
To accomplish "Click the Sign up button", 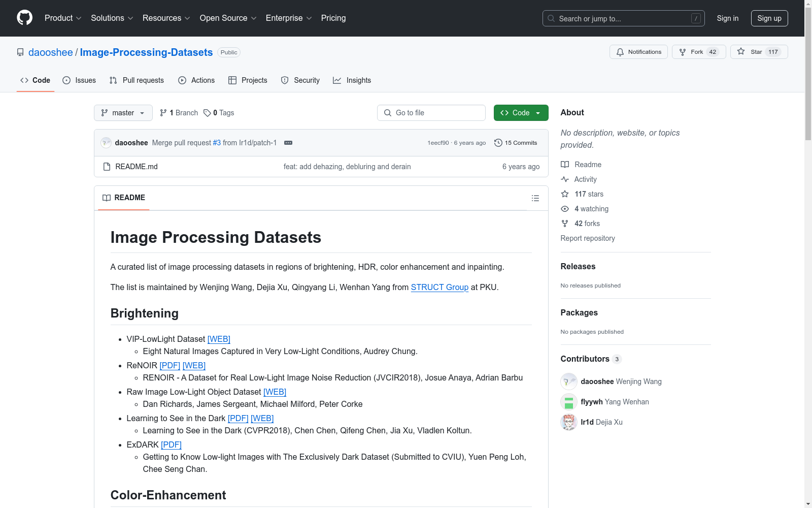I will click(769, 18).
